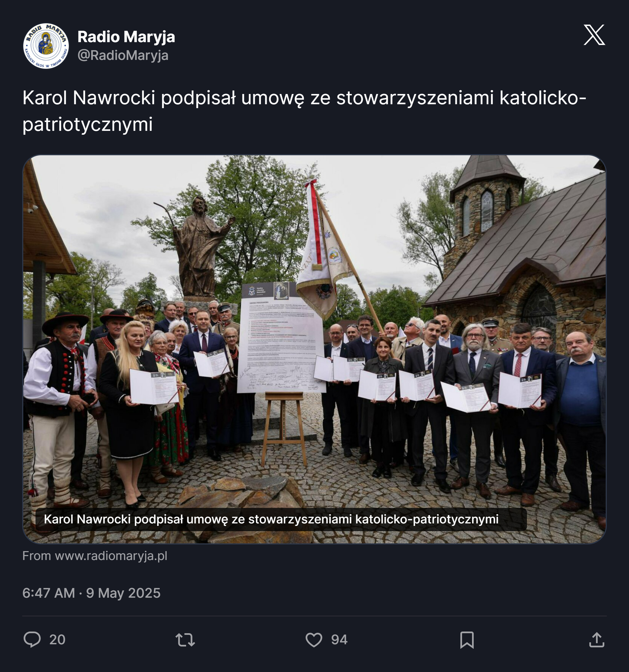Click the large signed poster in photo
629x672 pixels.
click(281, 338)
